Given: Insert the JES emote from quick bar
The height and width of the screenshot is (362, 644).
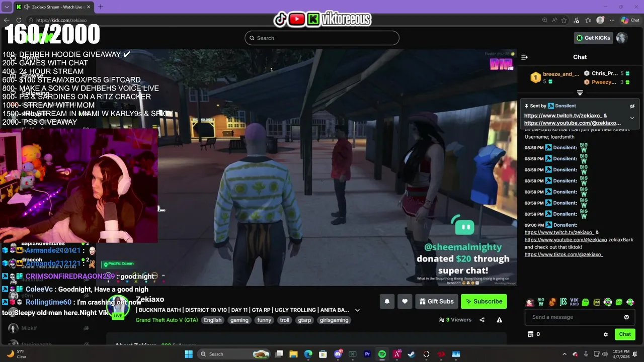Looking at the screenshot, I should click(x=563, y=302).
